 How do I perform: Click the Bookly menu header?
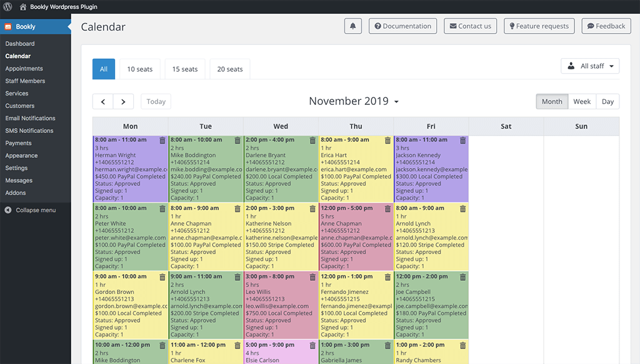coord(36,26)
